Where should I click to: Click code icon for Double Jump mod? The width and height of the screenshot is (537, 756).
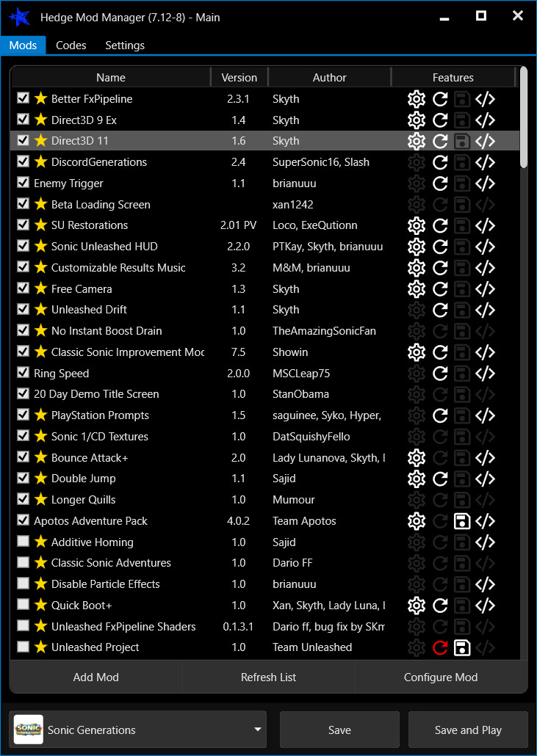click(485, 479)
